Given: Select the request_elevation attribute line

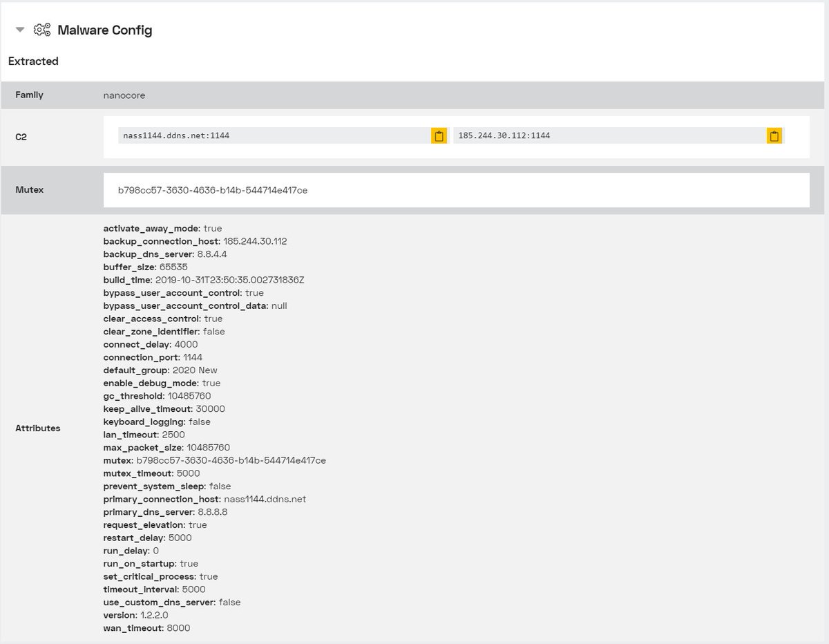Looking at the screenshot, I should click(x=155, y=525).
